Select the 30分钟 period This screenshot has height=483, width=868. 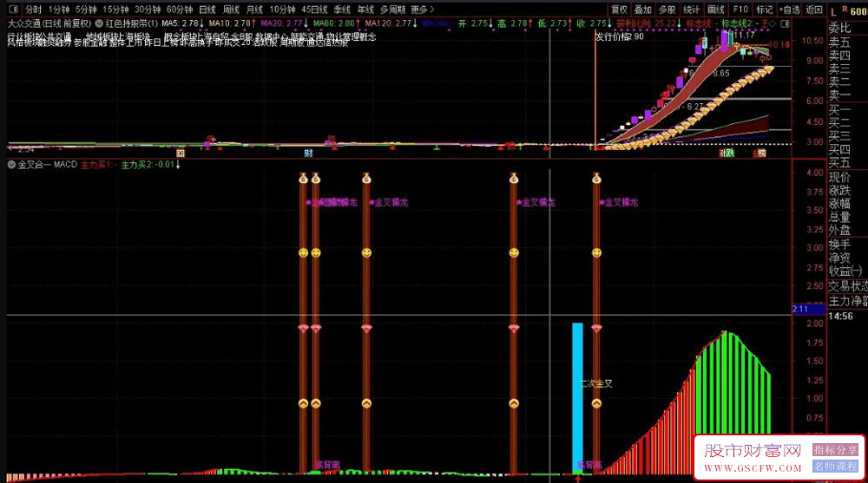[x=148, y=10]
